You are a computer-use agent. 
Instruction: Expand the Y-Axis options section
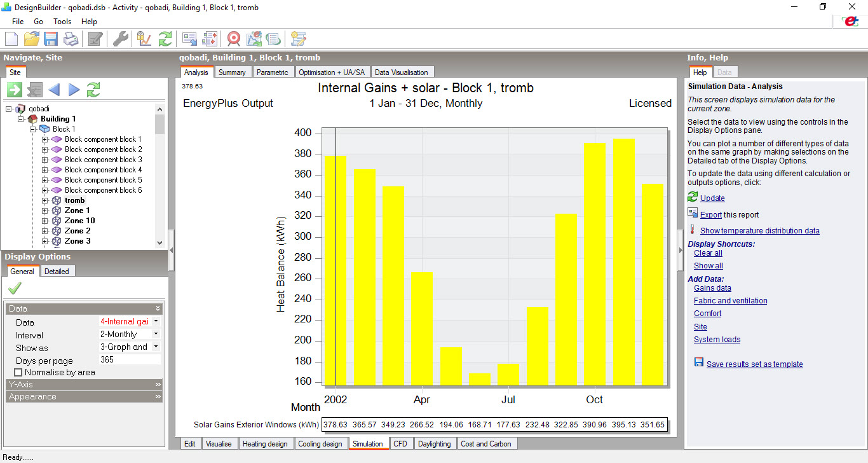[85, 385]
